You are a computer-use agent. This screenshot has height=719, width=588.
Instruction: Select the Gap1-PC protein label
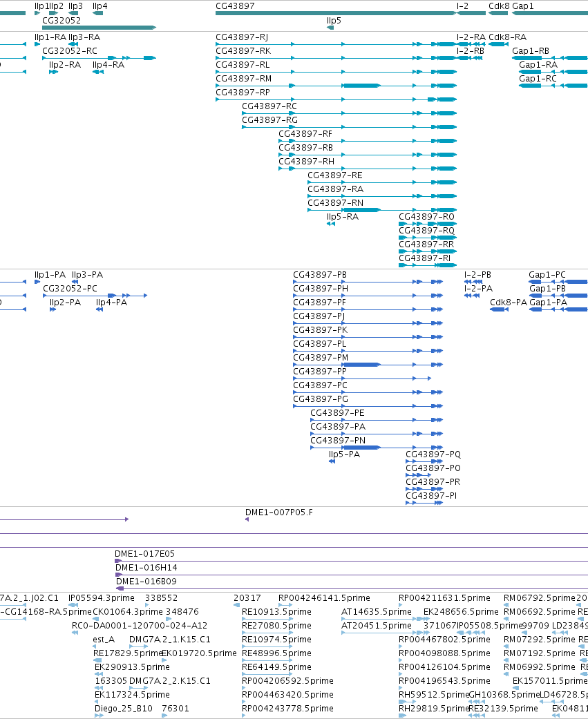pos(547,275)
